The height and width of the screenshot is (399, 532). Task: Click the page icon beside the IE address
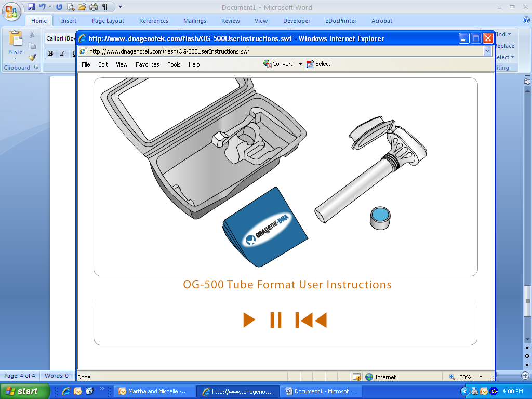pos(83,51)
